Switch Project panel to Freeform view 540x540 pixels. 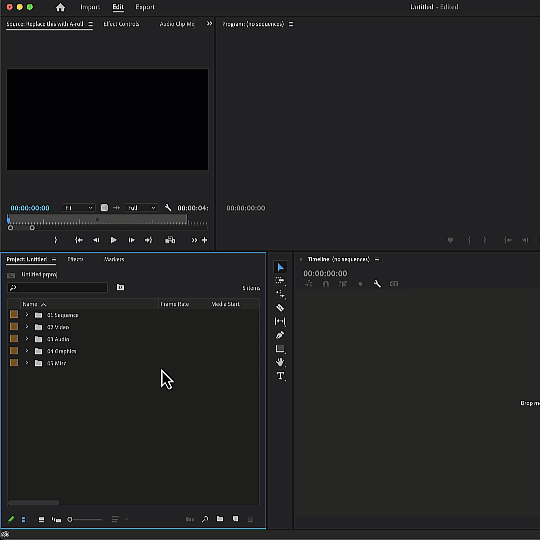56,519
